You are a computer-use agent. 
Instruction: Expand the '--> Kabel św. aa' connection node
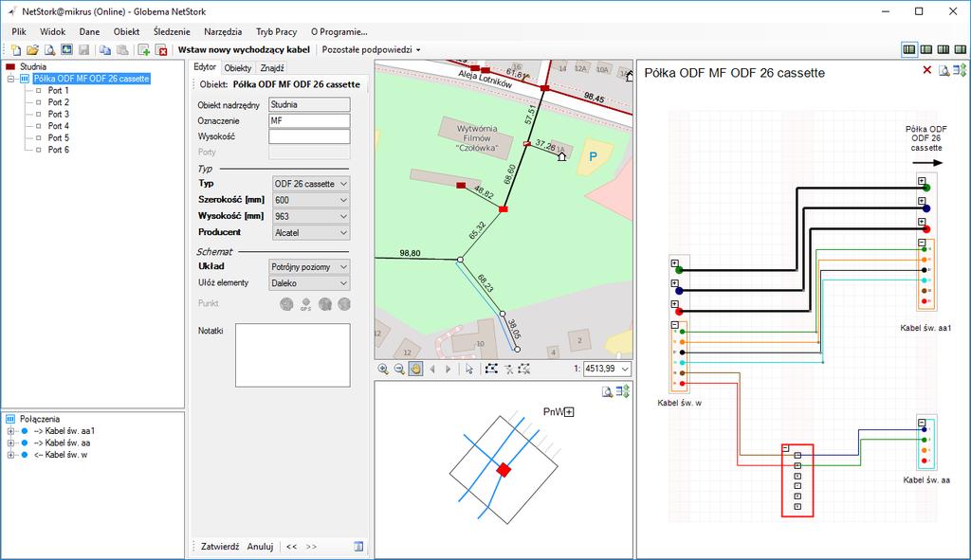10,443
